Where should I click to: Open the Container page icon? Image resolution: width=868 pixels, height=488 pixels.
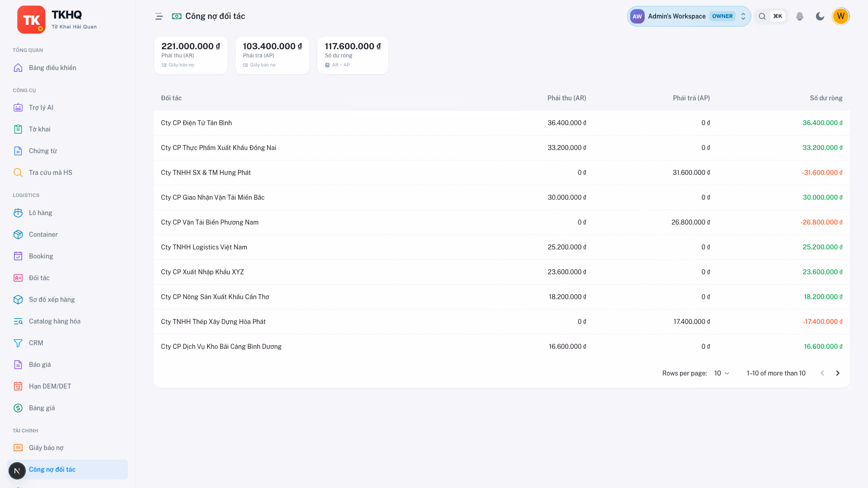point(18,235)
